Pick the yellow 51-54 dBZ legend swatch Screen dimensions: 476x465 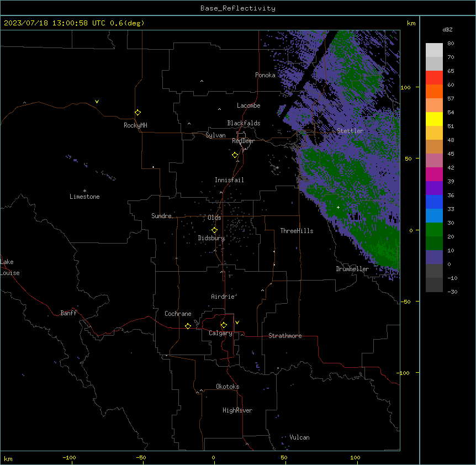tap(434, 119)
